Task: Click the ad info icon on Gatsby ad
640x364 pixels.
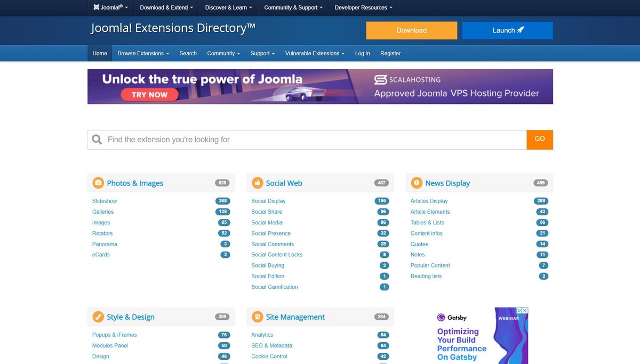Action: click(518, 310)
